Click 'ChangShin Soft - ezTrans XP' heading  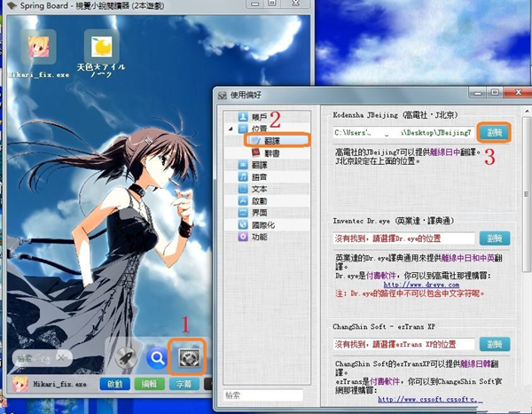click(x=384, y=326)
